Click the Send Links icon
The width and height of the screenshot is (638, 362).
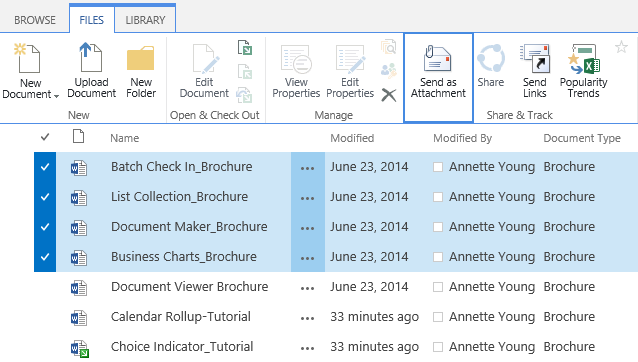pos(535,58)
